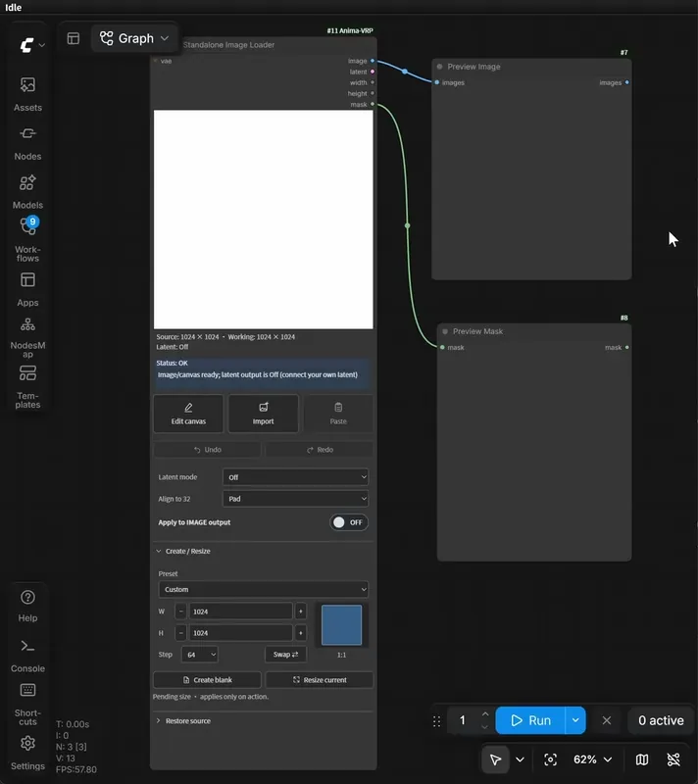The height and width of the screenshot is (784, 698).
Task: Click the latent output slot of the loader
Action: (373, 72)
